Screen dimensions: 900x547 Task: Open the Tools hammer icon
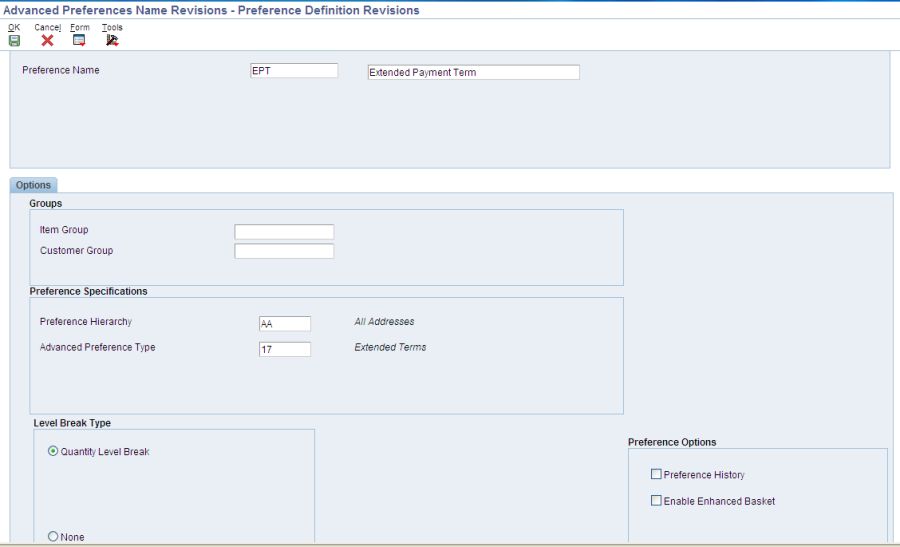point(112,41)
